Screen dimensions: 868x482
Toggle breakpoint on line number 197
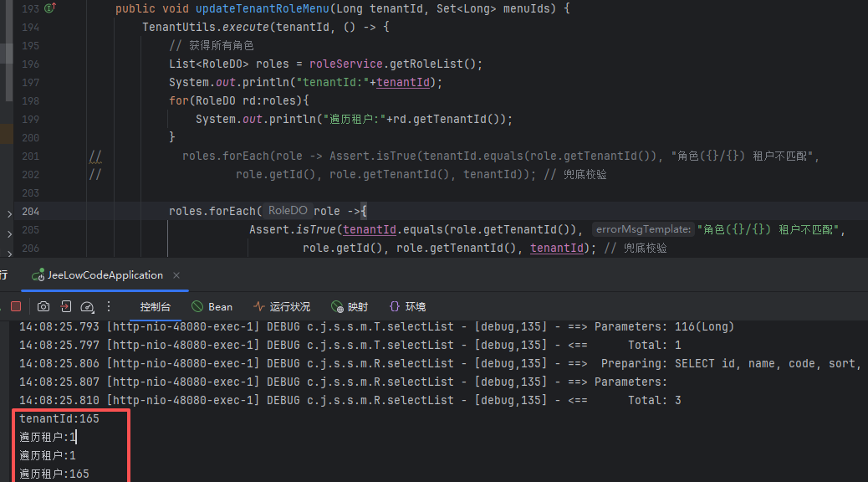click(30, 83)
